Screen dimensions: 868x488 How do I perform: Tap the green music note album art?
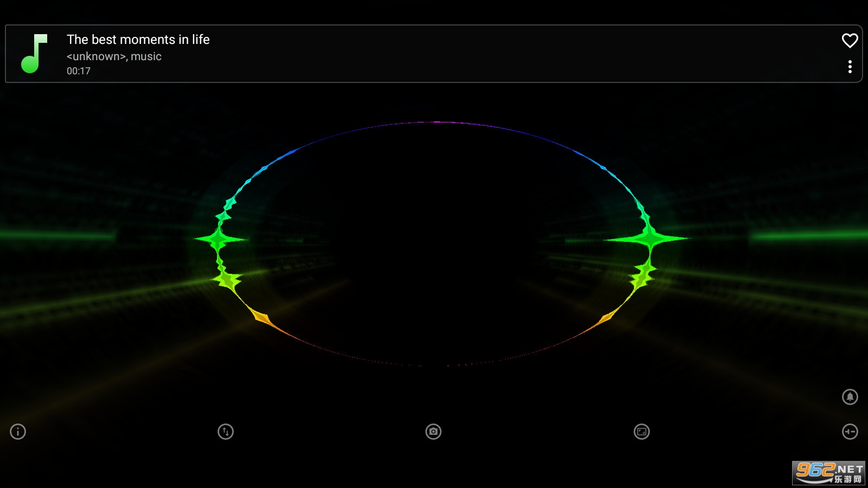[34, 54]
